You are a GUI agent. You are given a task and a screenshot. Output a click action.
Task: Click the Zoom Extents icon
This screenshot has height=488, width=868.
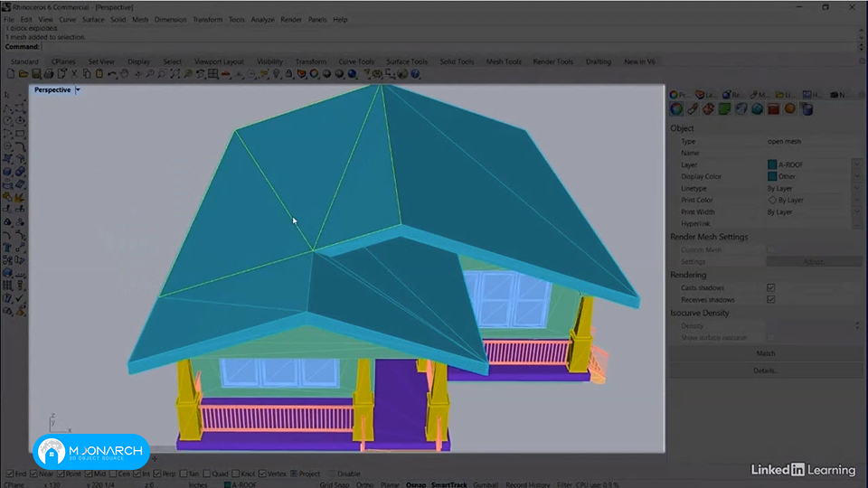coord(175,73)
